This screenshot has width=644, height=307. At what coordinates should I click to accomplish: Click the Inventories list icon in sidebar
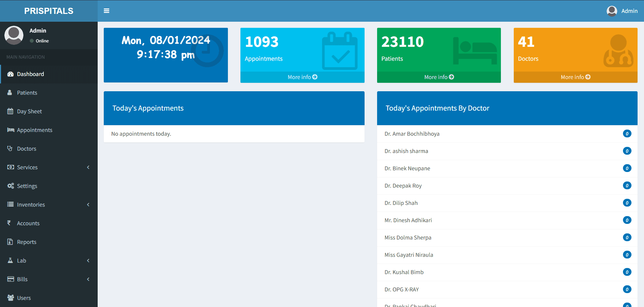coord(11,205)
